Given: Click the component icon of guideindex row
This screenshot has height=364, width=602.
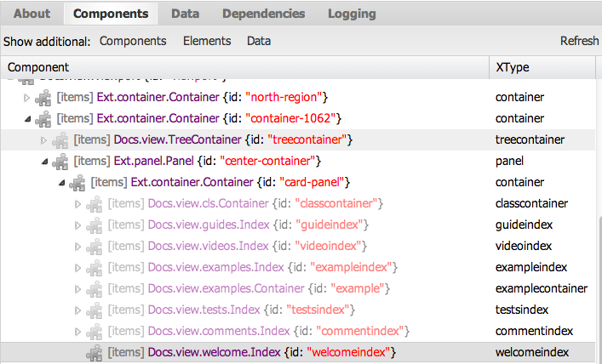Looking at the screenshot, I should click(95, 225).
